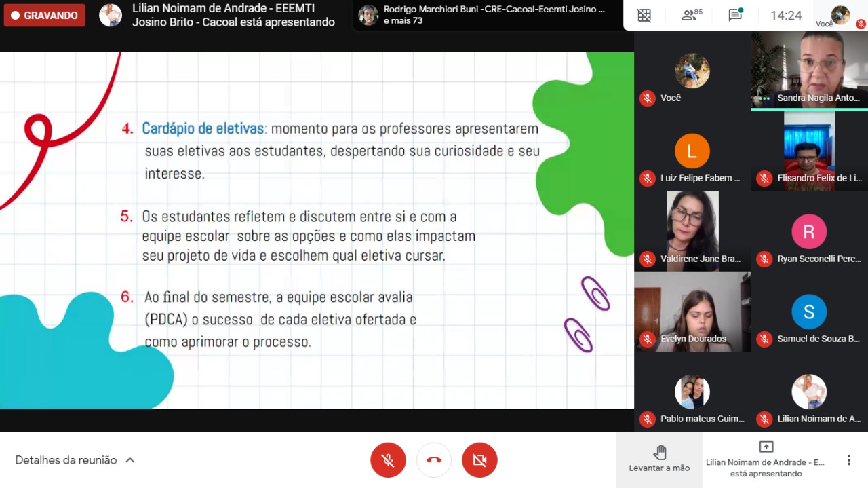
Task: Click the Ryan Seconelli Pere... name label
Action: tap(818, 259)
